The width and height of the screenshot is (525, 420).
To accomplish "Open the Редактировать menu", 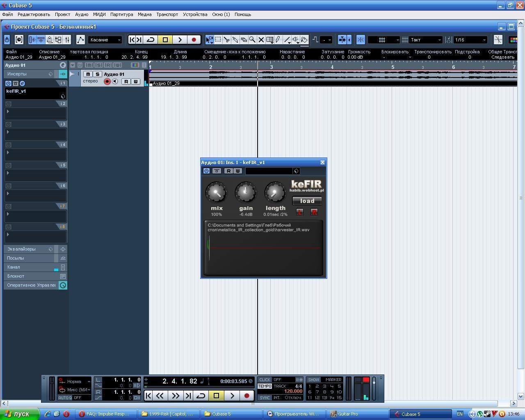I will pos(34,14).
